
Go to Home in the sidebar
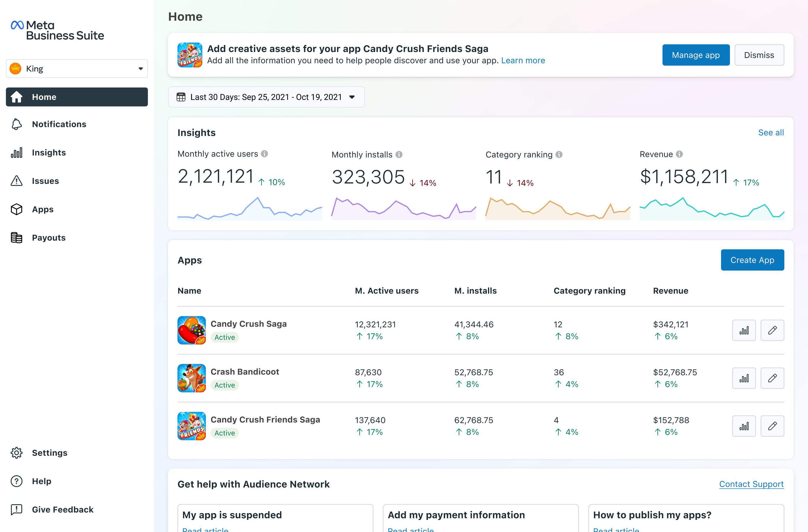coord(77,97)
